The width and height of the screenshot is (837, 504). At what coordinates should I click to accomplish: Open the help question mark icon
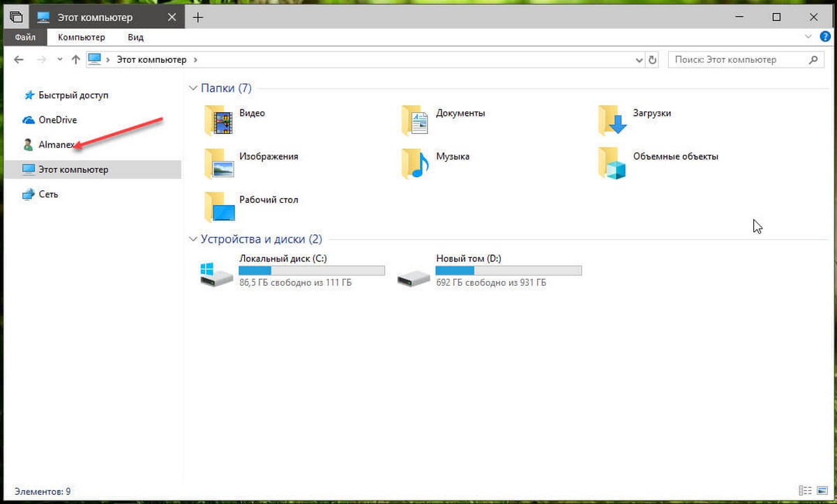(x=824, y=37)
